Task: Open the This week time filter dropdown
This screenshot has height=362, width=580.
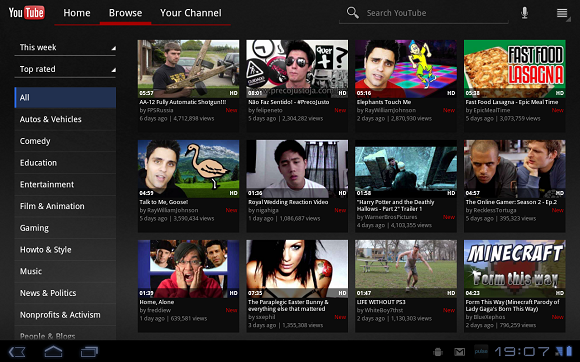Action: (65, 47)
